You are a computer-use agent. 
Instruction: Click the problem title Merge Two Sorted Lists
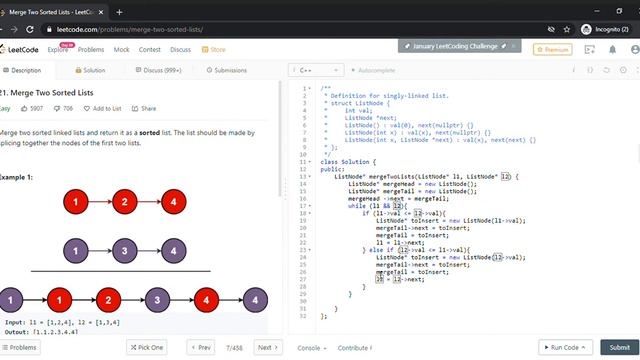pos(47,93)
